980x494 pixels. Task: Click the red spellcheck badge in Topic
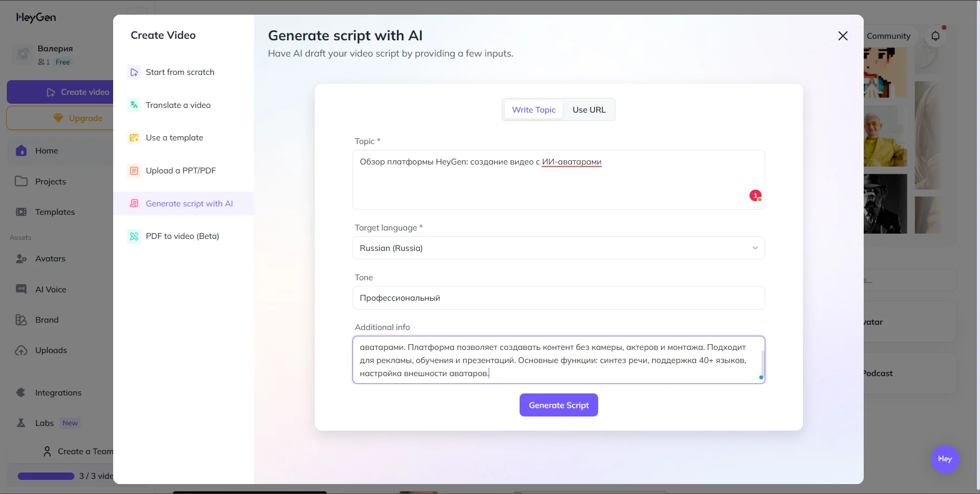pos(755,195)
